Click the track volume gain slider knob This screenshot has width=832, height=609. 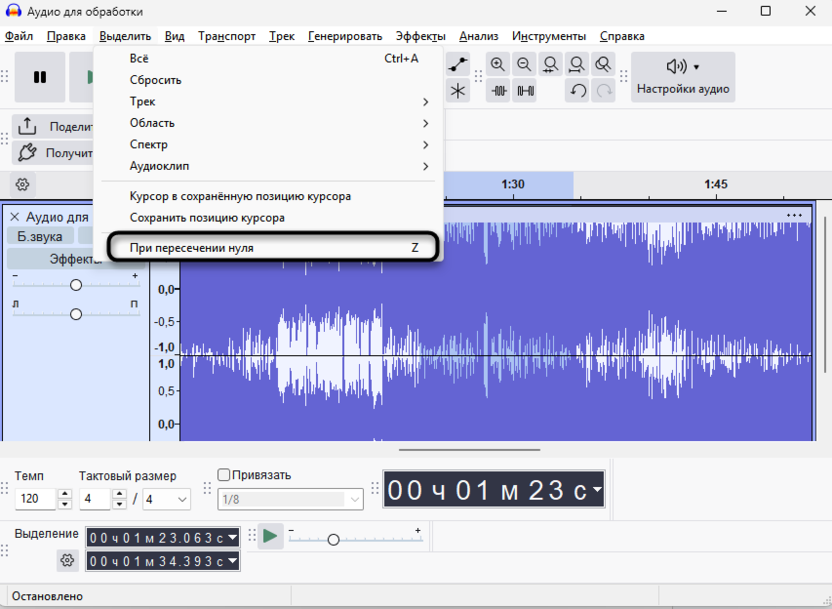(76, 285)
